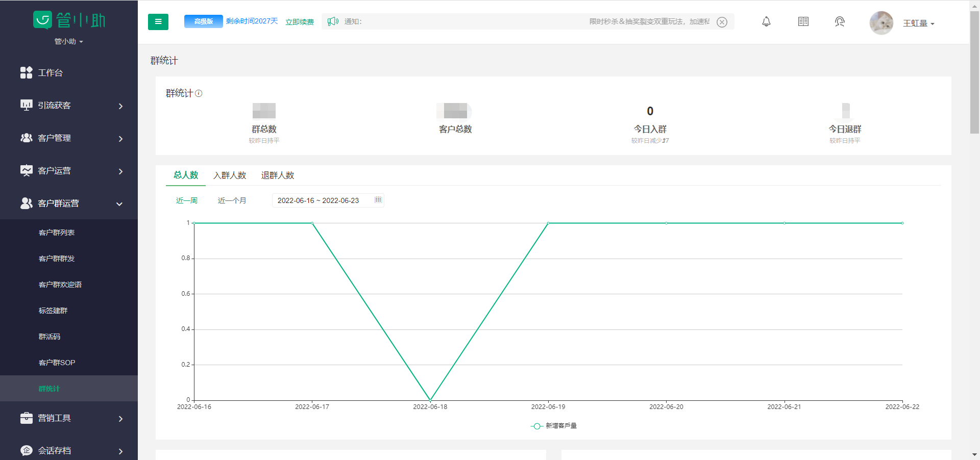
Task: Open the help document book icon
Action: point(803,21)
